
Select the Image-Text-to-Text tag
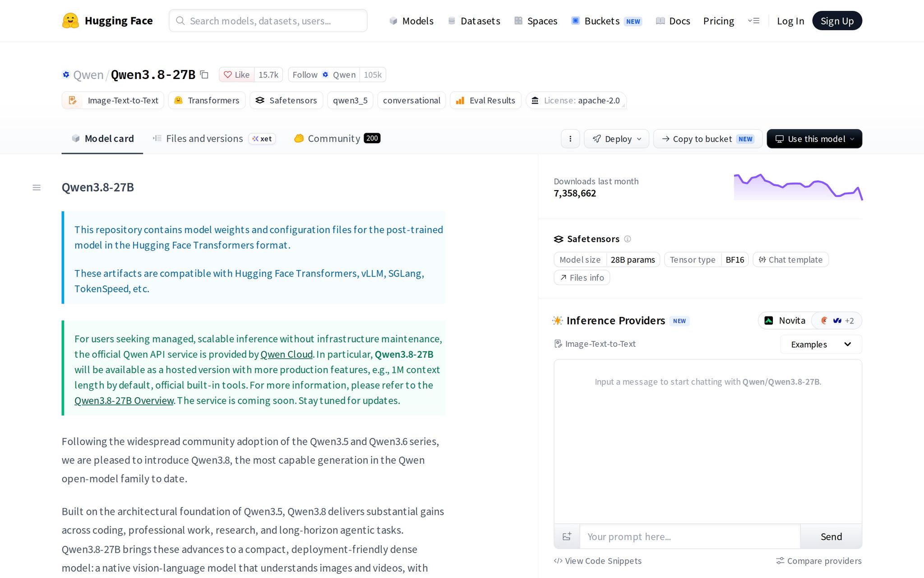(x=113, y=100)
